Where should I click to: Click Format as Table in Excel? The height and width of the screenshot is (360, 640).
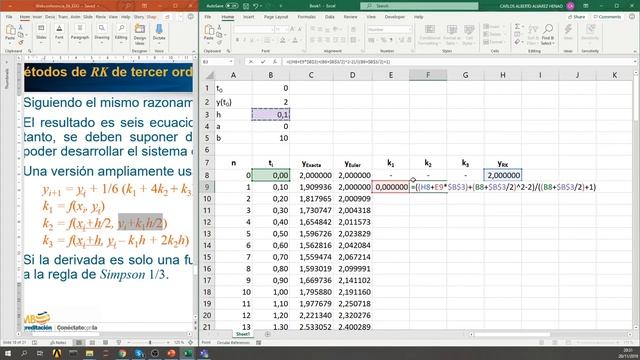(451, 35)
